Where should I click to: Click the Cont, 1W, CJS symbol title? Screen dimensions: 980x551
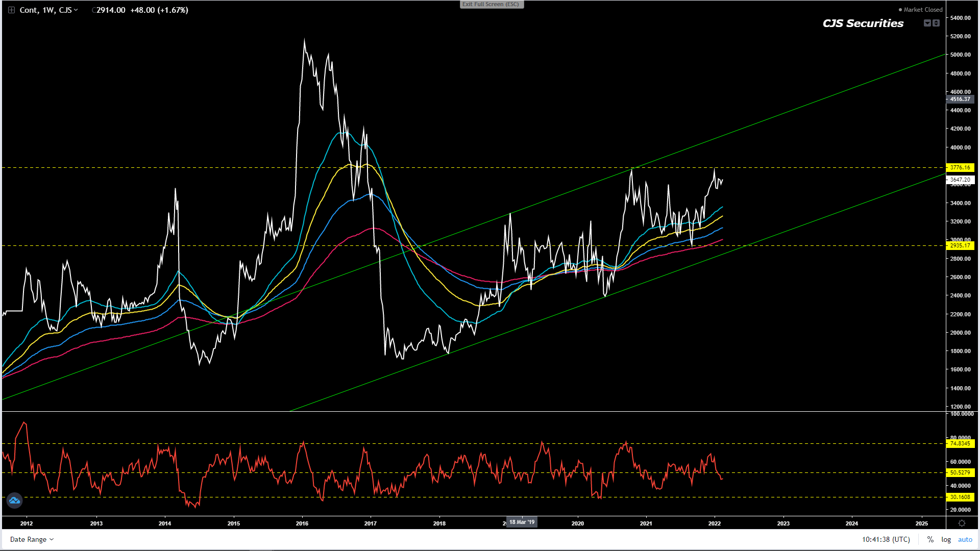point(45,10)
